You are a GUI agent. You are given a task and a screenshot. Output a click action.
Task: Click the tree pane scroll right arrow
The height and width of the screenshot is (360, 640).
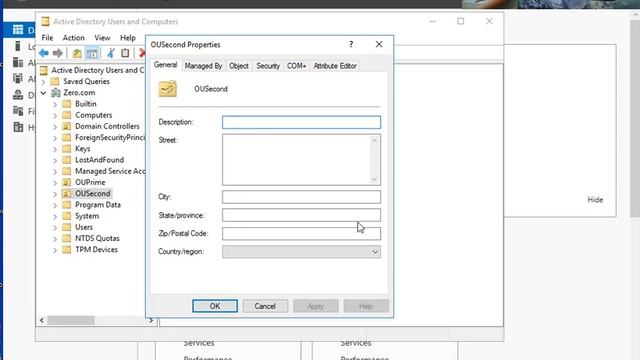pyautogui.click(x=151, y=320)
